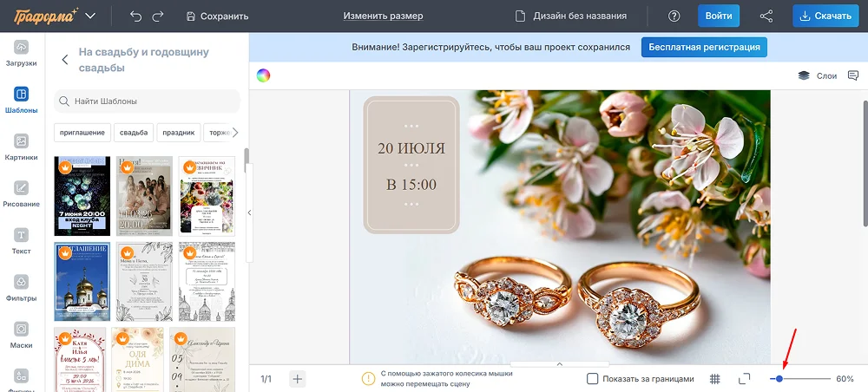Collapse the templates side panel
This screenshot has width=868, height=392.
click(249, 212)
